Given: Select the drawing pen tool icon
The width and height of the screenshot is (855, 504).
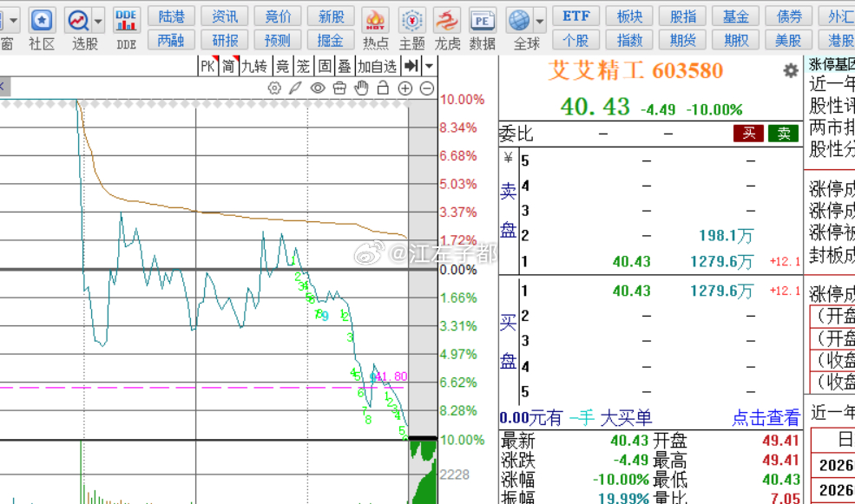Looking at the screenshot, I should click(x=295, y=88).
